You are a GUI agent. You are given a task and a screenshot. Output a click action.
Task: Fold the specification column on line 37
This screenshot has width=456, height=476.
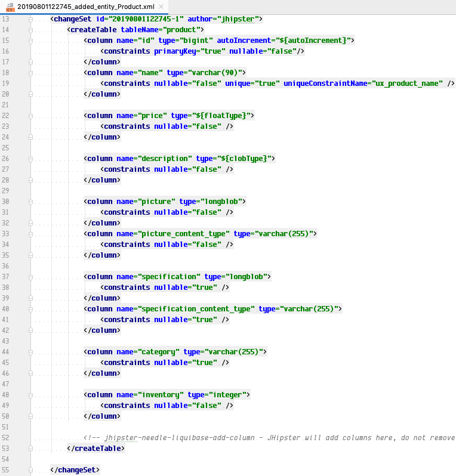[30, 277]
